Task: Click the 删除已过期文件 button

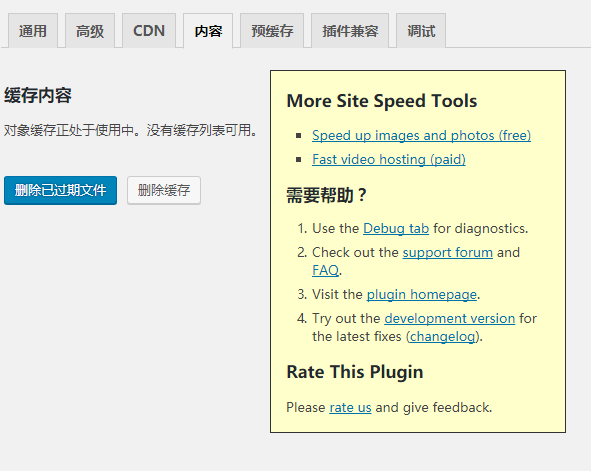Action: [60, 190]
